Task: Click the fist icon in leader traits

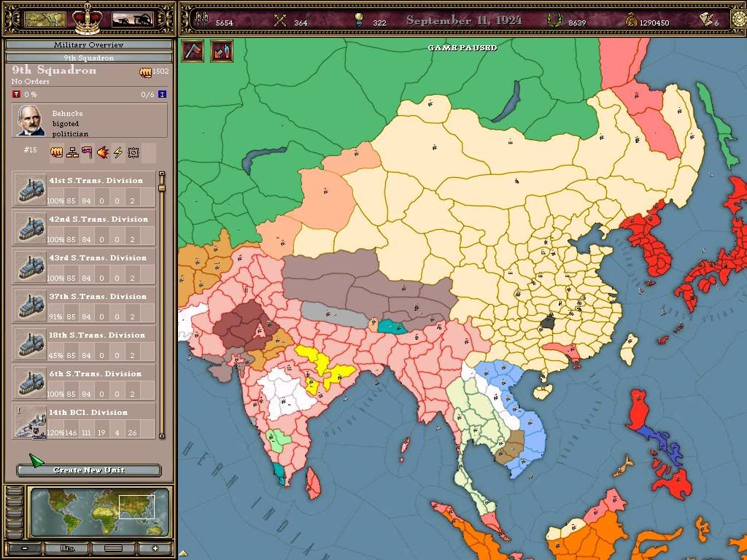Action: (57, 152)
